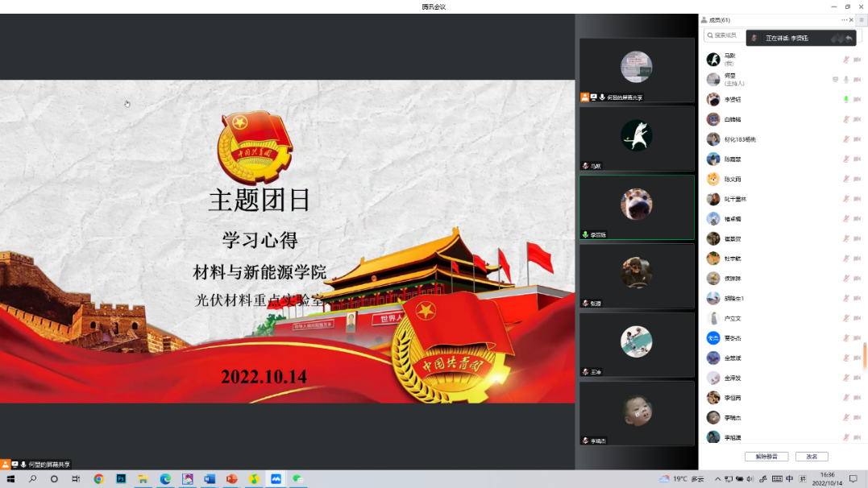
Task: Toggle the microphone in 马默's member row
Action: (845, 60)
